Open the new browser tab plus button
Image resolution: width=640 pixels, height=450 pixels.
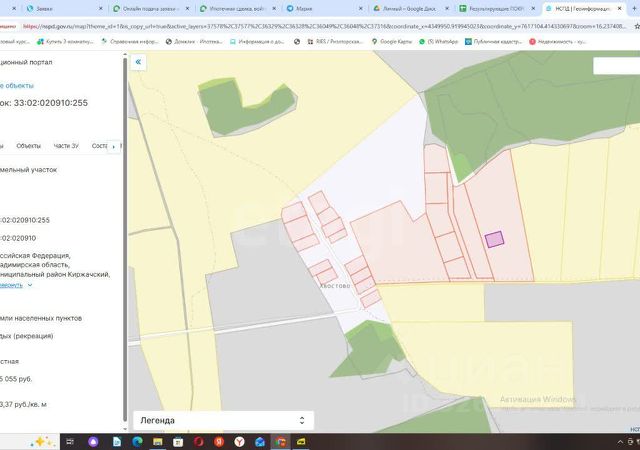tap(634, 8)
